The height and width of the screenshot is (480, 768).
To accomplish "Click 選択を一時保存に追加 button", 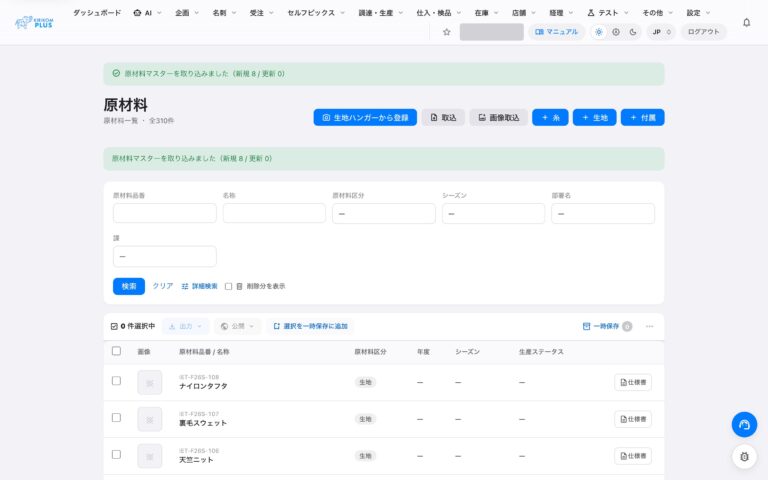I will click(x=310, y=326).
